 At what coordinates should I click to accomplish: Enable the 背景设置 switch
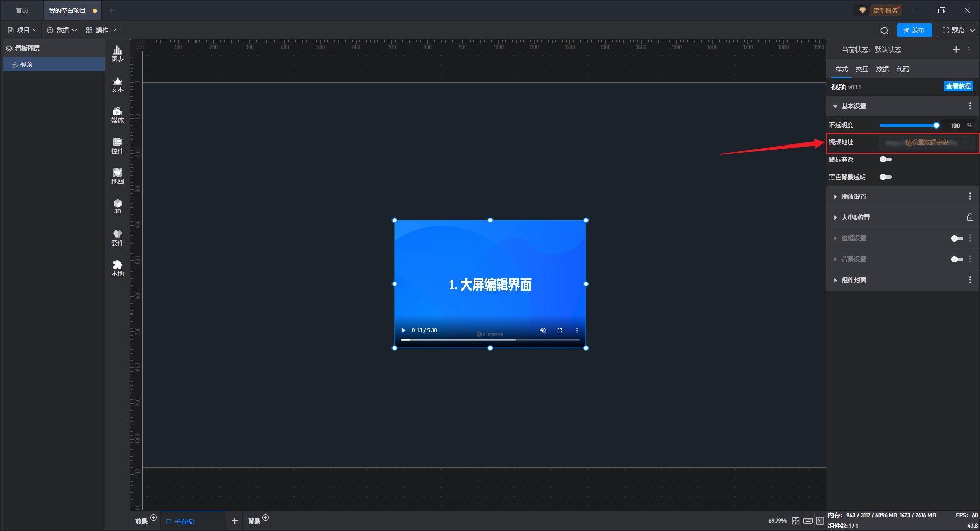click(957, 259)
